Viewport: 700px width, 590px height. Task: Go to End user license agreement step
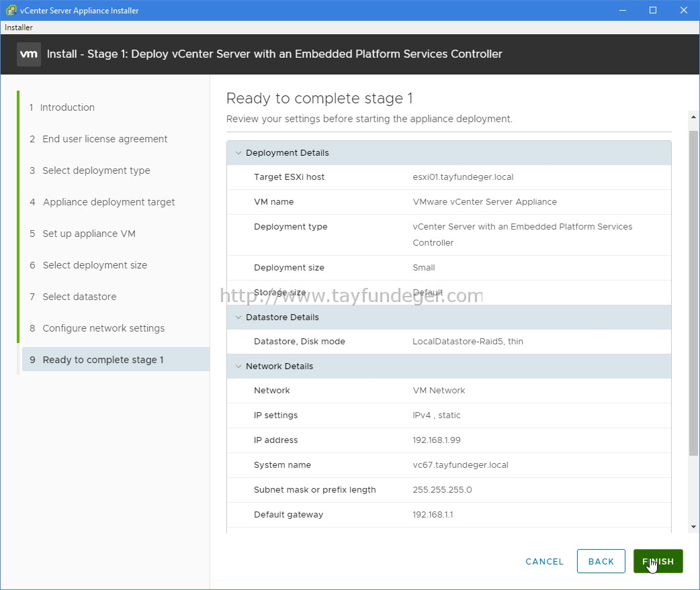[98, 139]
